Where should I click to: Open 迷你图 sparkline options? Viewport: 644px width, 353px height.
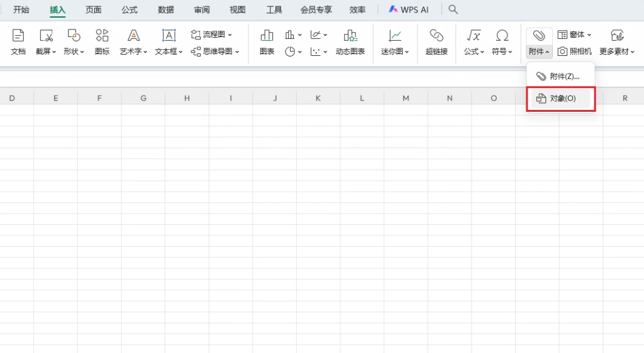click(395, 42)
